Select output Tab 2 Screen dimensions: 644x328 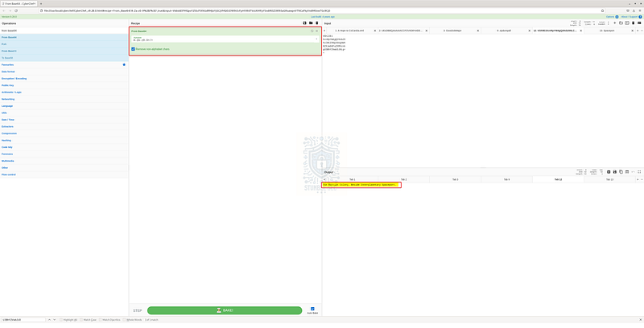pyautogui.click(x=404, y=179)
